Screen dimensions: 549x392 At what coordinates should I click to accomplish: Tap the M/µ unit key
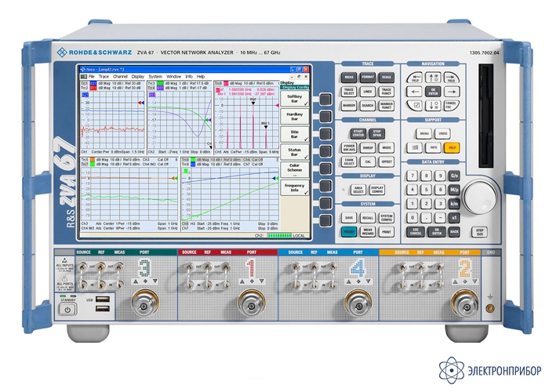(454, 190)
